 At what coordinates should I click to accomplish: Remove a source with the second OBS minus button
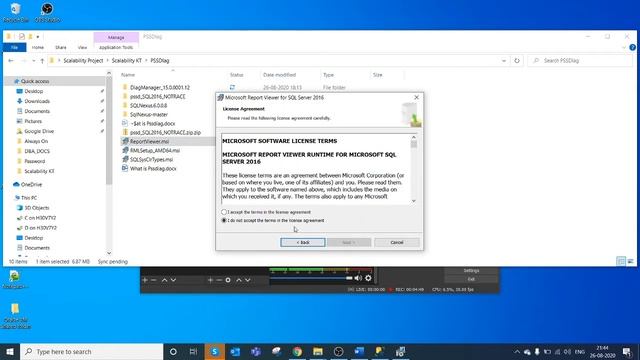[219, 280]
